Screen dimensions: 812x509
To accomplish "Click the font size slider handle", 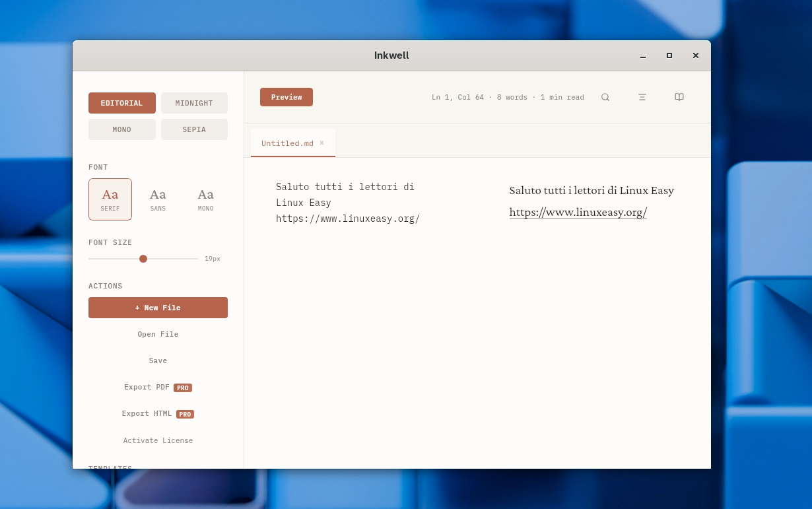I will click(143, 259).
